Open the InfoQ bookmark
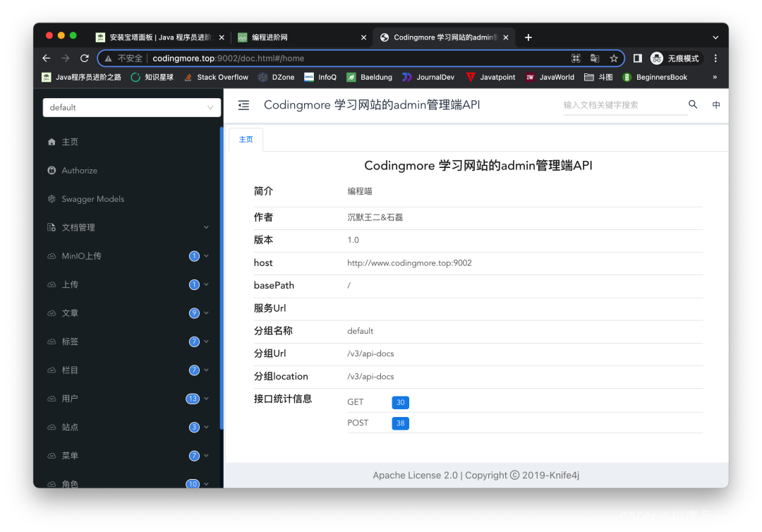The image size is (762, 532). pyautogui.click(x=320, y=77)
